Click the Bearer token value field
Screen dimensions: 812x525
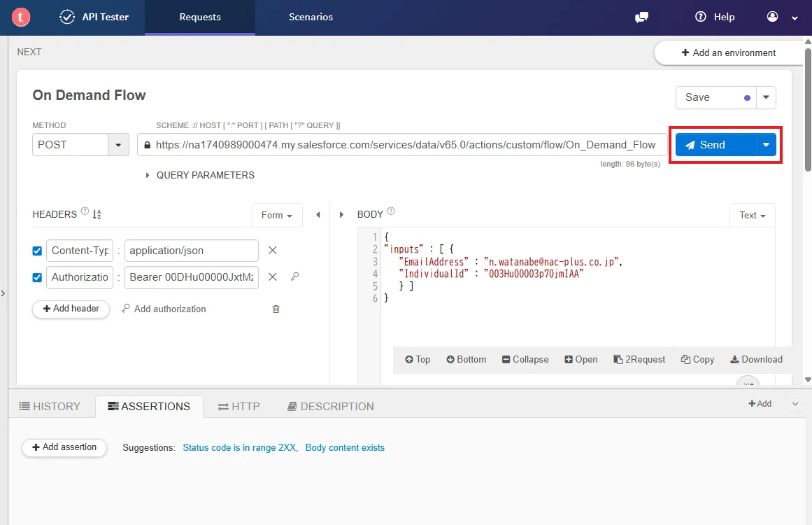tap(192, 277)
